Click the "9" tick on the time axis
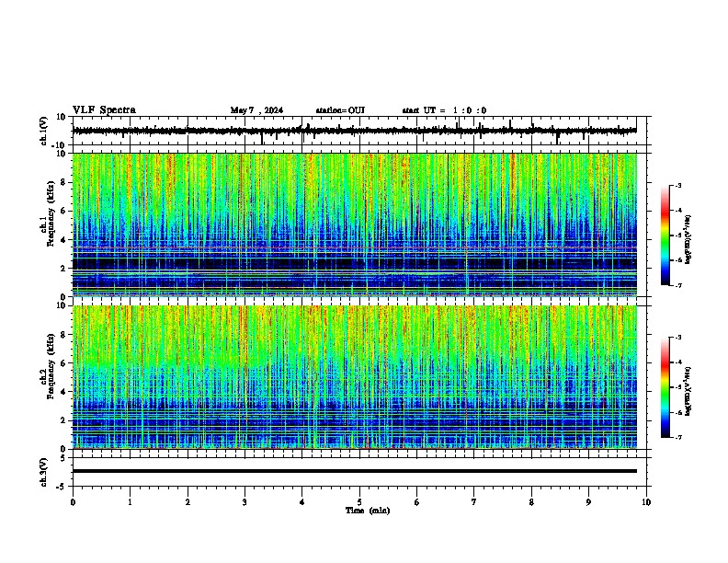 [x=588, y=502]
